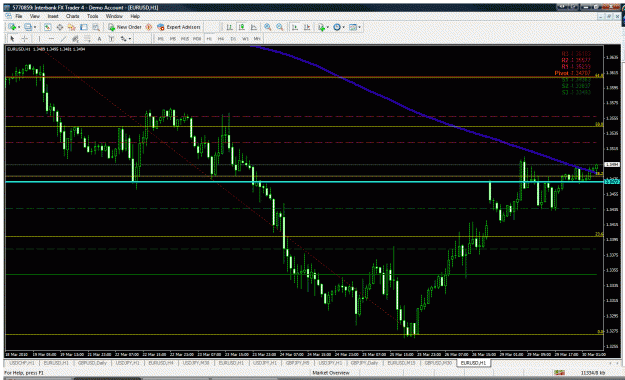Viewport: 625px width, 380px height.
Task: Switch to the GBPJPY,Daily chart tab
Action: (364, 363)
